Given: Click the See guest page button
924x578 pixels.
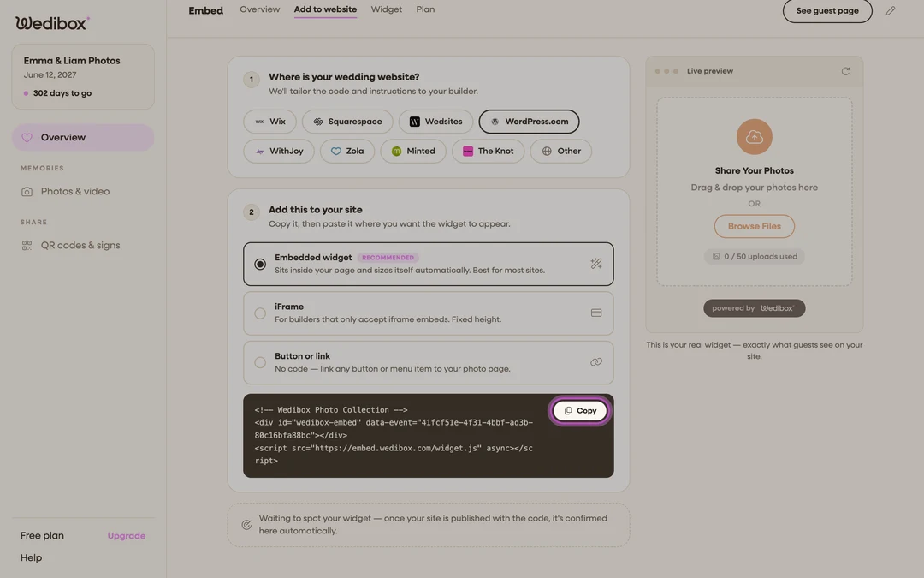Looking at the screenshot, I should pos(826,10).
